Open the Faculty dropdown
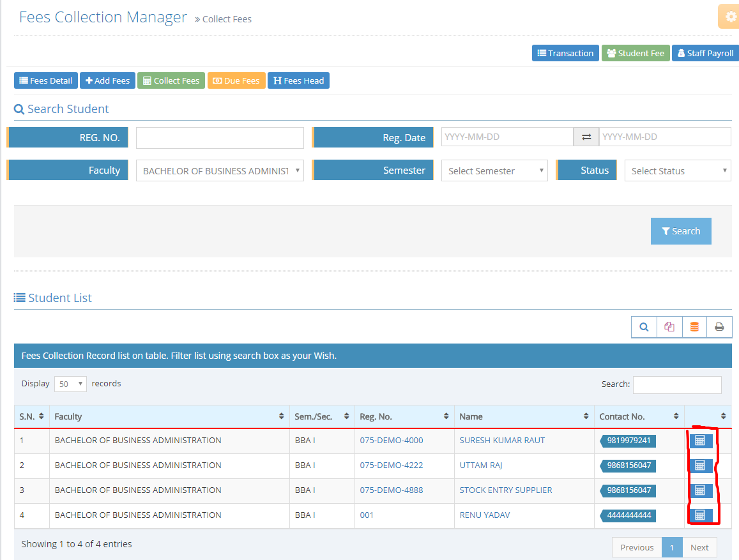Screen dimensions: 739x560 pyautogui.click(x=220, y=171)
